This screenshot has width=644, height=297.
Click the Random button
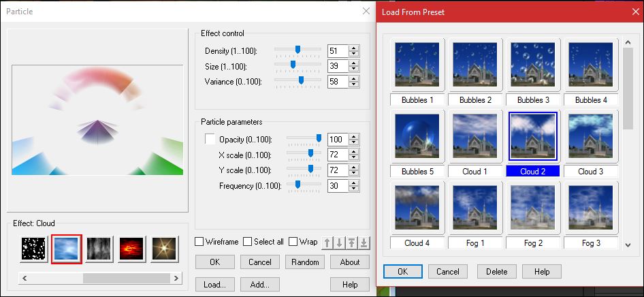point(305,262)
